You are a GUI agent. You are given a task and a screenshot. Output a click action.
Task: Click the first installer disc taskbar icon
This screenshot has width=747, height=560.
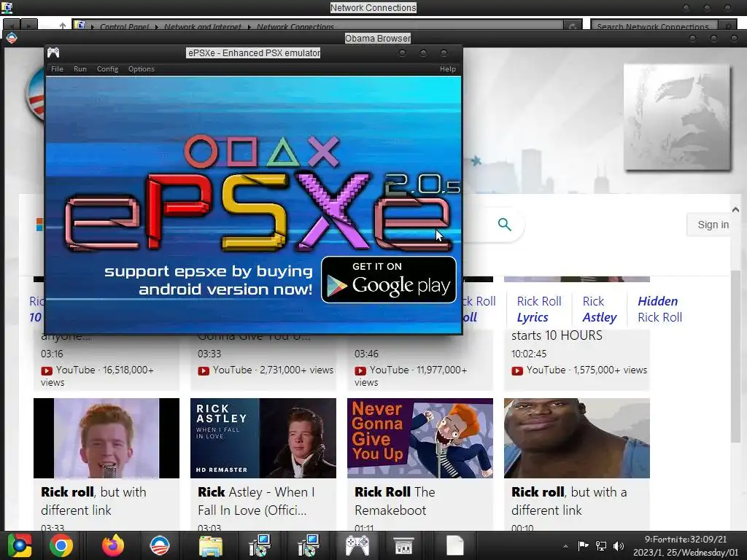[260, 545]
